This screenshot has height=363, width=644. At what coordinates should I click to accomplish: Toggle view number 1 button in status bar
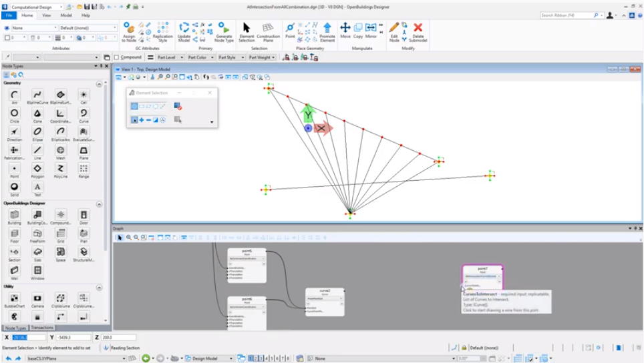[x=251, y=358]
